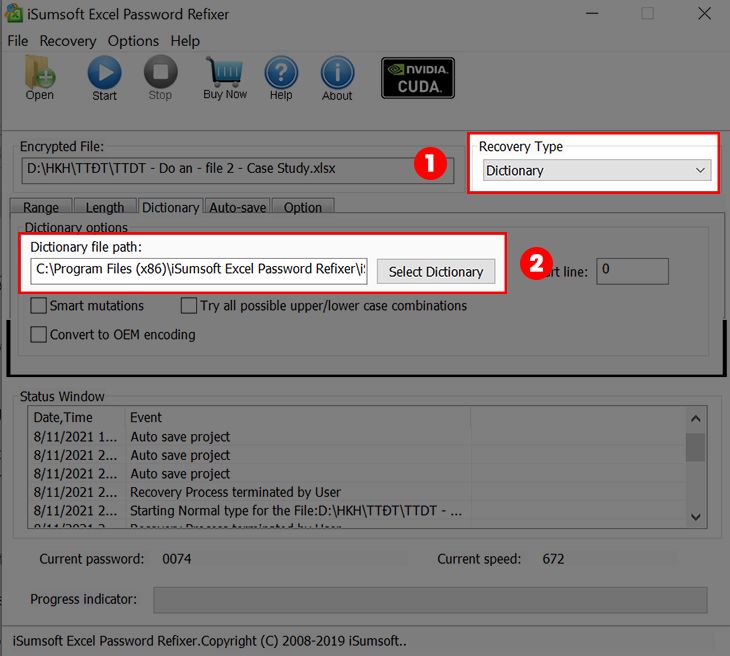The height and width of the screenshot is (656, 730).
Task: Open the Buy Now cart icon
Action: [225, 74]
